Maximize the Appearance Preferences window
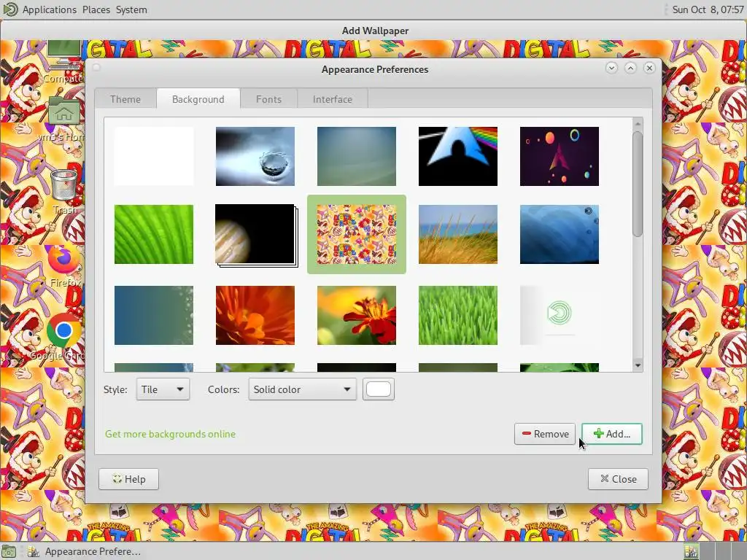 pyautogui.click(x=630, y=68)
